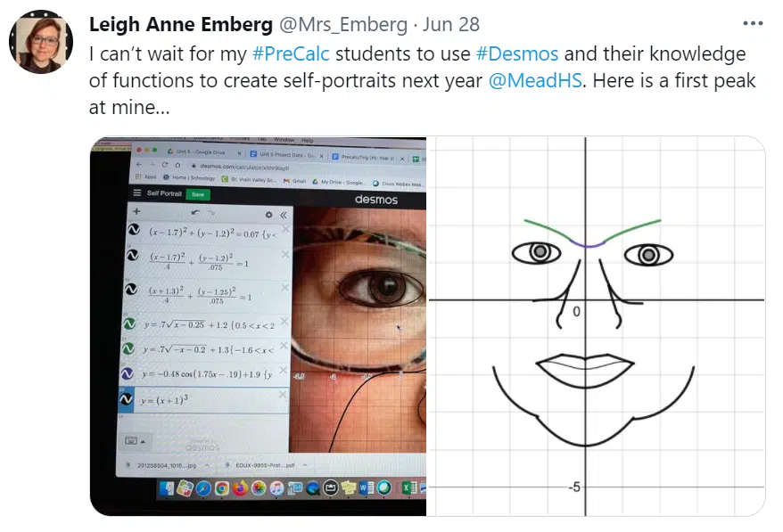The width and height of the screenshot is (783, 532).
Task: Click the green Save button in Desmos
Action: 198,194
